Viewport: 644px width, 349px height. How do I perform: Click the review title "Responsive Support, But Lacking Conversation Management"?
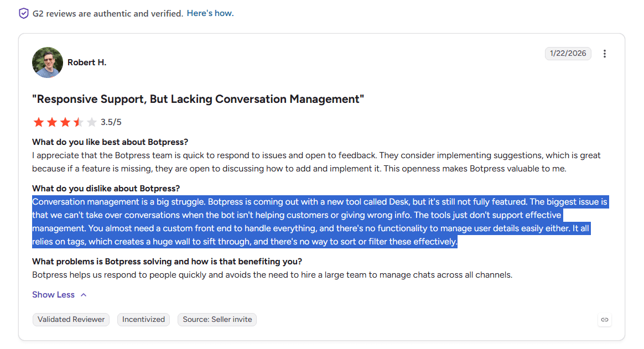tap(198, 100)
